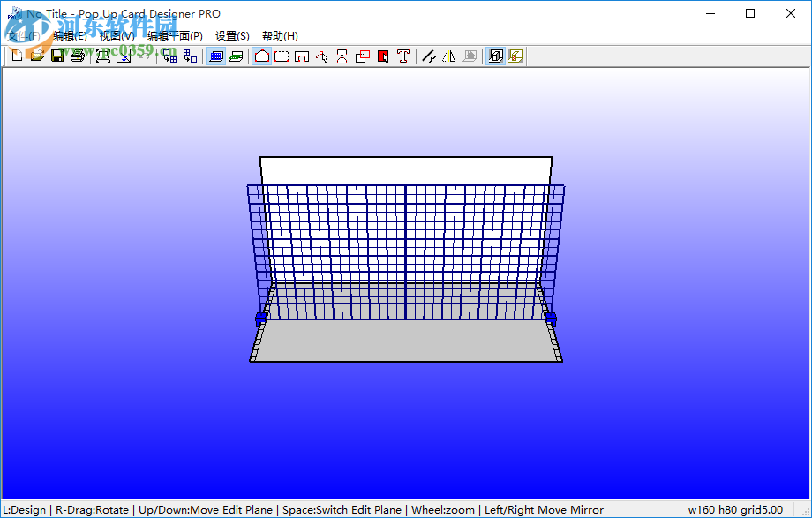
Task: Click the yellow pattern sheet icon
Action: [x=515, y=56]
